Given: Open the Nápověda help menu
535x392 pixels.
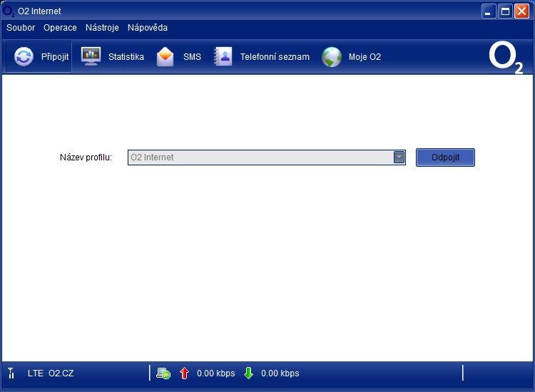Looking at the screenshot, I should tap(148, 28).
